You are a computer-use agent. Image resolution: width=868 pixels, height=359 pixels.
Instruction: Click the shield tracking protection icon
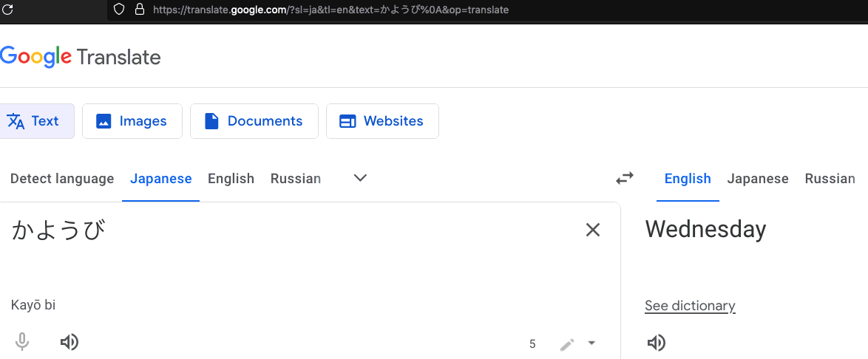coord(118,10)
